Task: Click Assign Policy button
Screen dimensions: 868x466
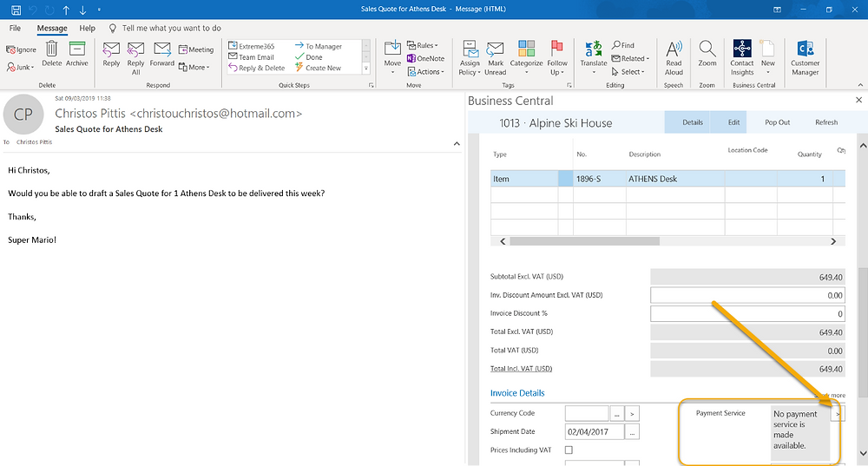Action: pos(470,57)
